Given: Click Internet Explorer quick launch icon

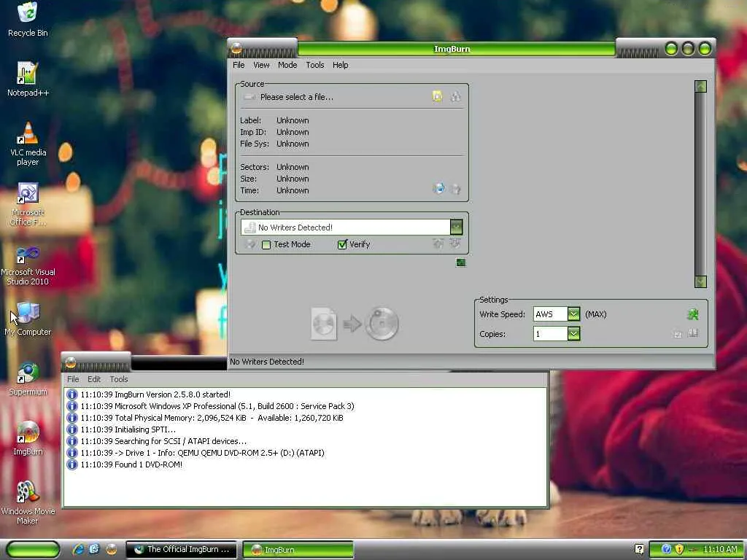Looking at the screenshot, I should click(78, 549).
